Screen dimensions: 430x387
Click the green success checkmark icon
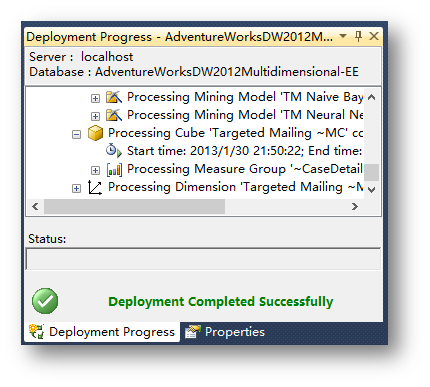point(45,301)
